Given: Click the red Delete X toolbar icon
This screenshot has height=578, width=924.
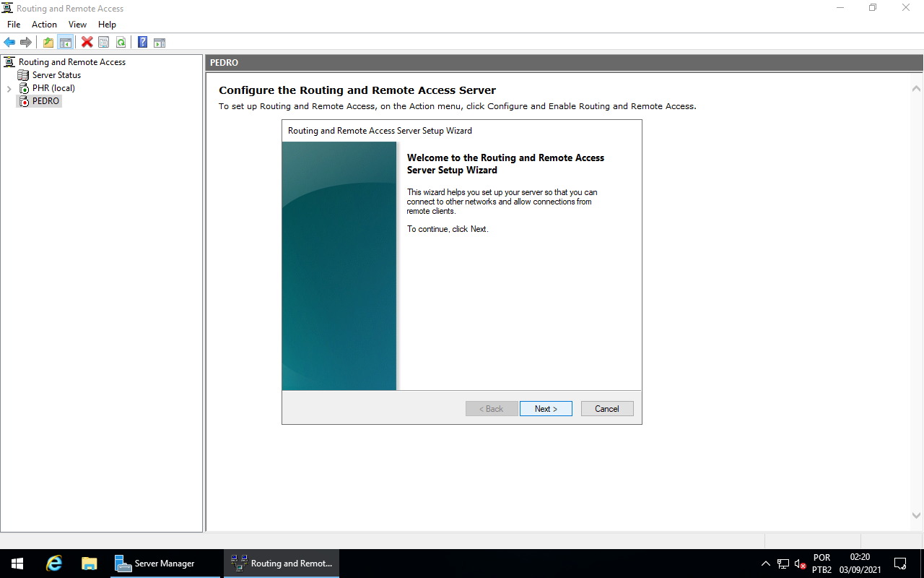Looking at the screenshot, I should 86,42.
